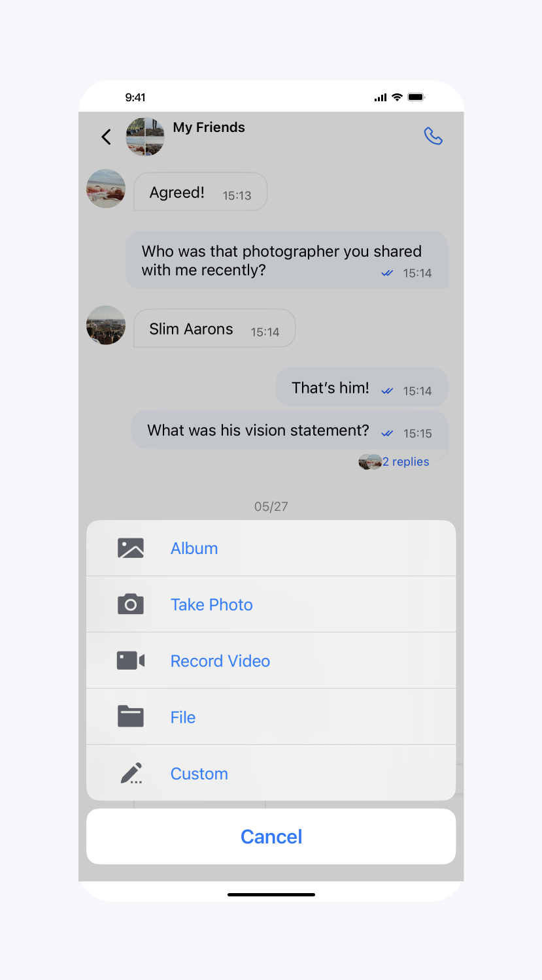The width and height of the screenshot is (542, 980).
Task: Click the Take Photo camera icon
Action: pos(131,604)
